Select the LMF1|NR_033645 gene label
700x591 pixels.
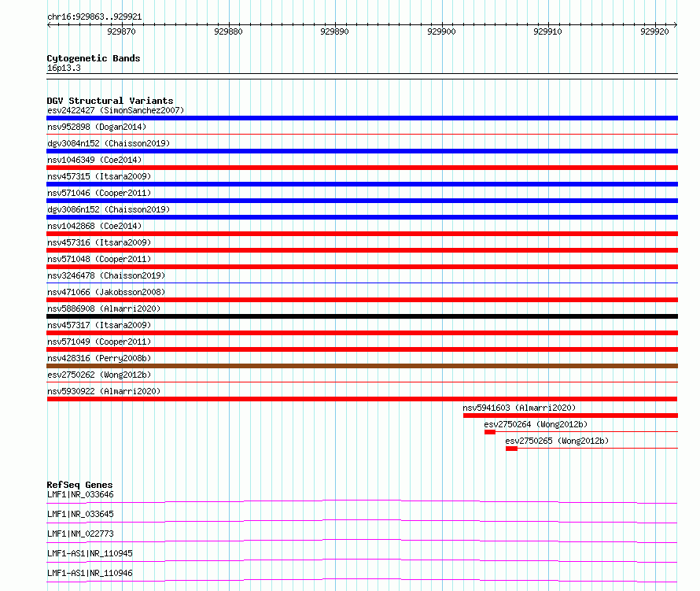tap(80, 514)
